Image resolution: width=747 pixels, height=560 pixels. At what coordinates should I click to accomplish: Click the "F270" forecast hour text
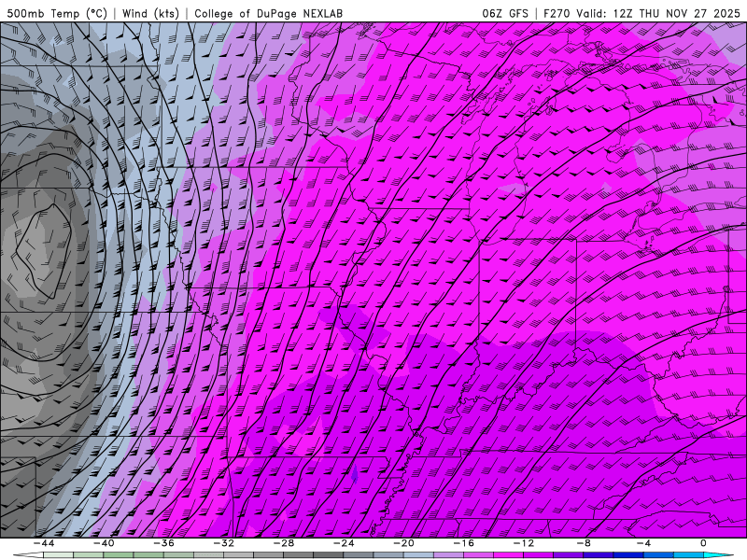557,14
